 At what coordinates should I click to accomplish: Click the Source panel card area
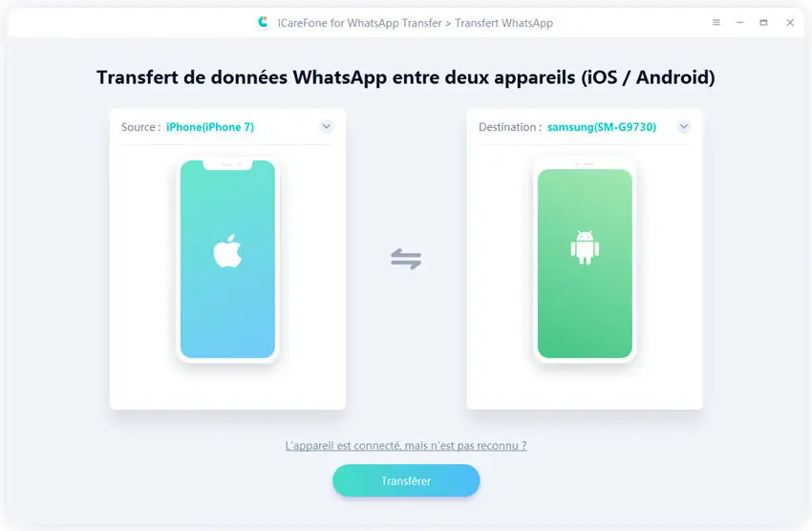pos(227,259)
